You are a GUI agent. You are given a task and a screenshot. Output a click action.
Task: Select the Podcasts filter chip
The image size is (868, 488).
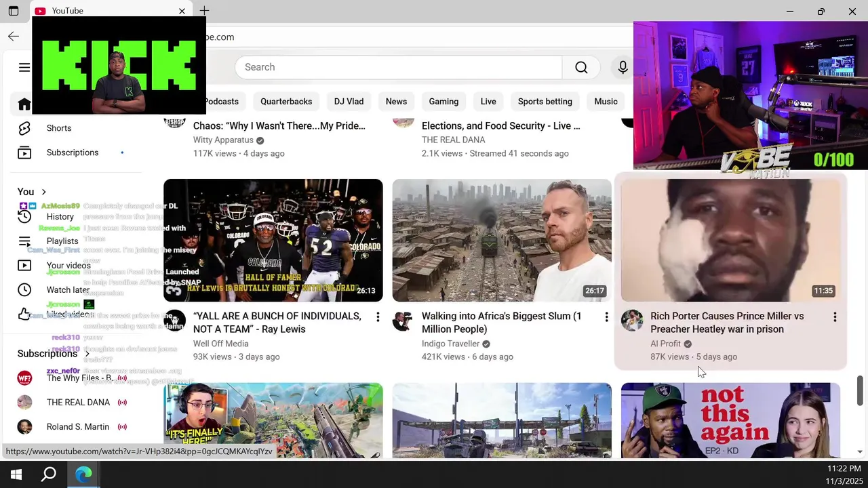(221, 102)
